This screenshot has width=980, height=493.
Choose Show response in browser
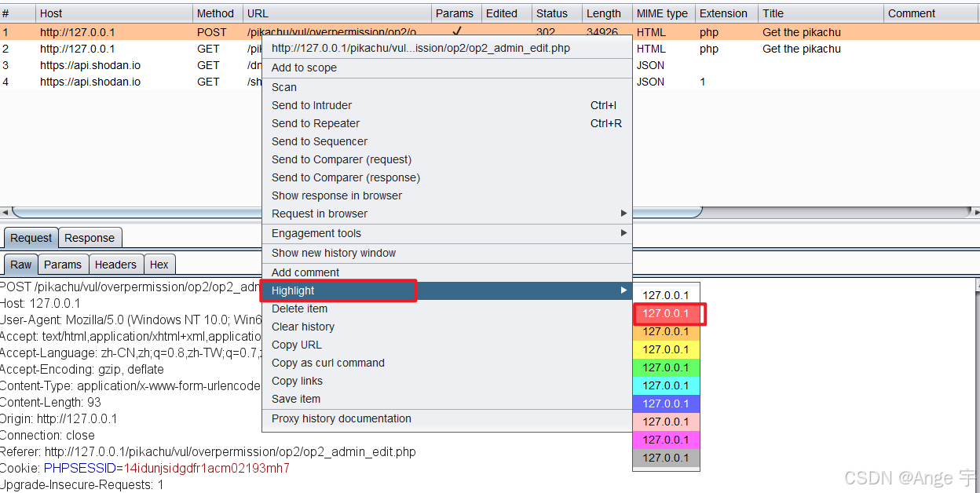pos(447,195)
